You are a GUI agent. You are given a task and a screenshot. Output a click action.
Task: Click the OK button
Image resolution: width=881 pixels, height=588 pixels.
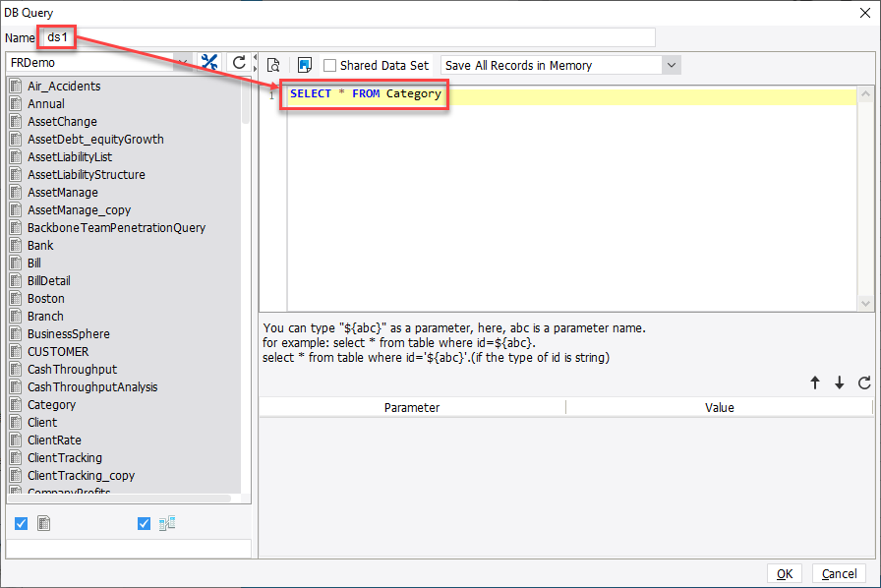pyautogui.click(x=785, y=573)
